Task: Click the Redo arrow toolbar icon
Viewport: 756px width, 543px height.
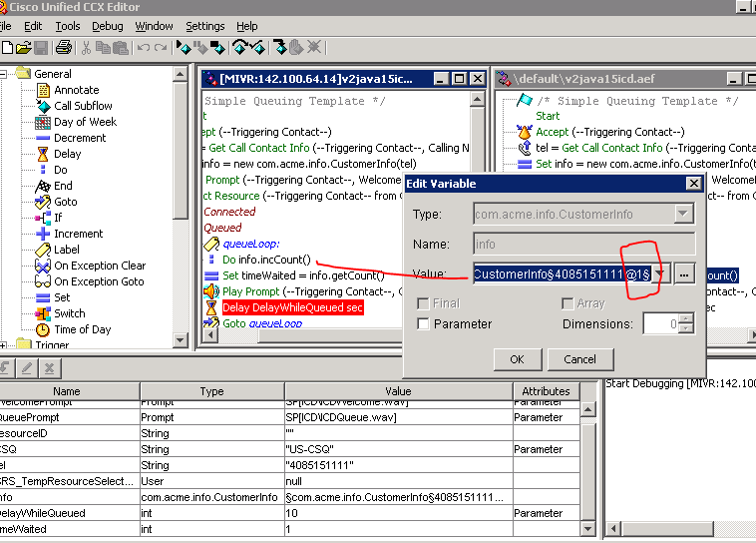Action: (x=161, y=47)
